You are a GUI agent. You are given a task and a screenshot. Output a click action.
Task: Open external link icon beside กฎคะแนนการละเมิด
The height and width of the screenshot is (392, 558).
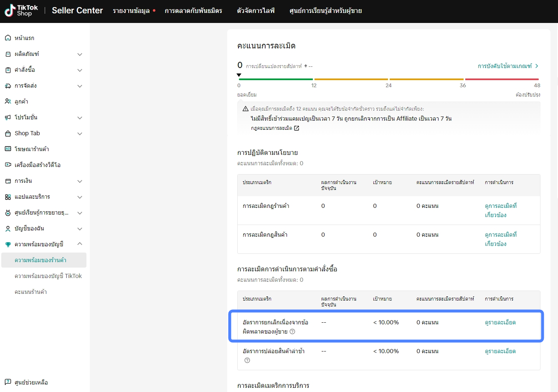(x=297, y=128)
